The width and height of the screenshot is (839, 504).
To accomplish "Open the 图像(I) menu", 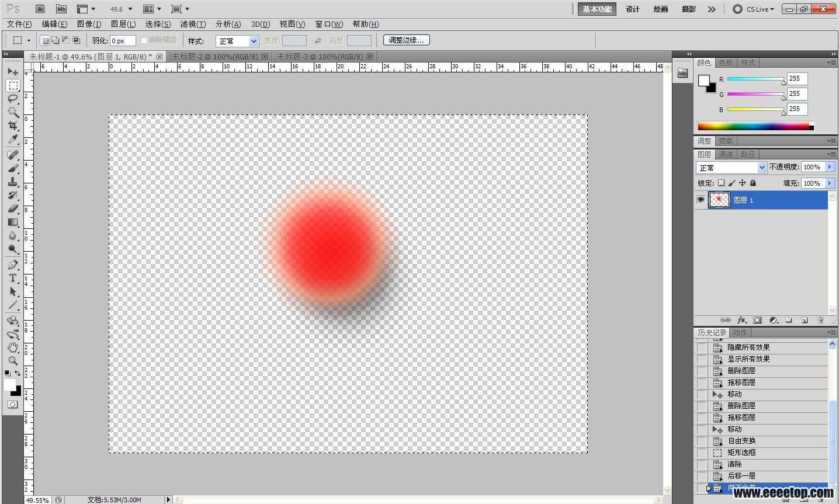I will coord(89,24).
